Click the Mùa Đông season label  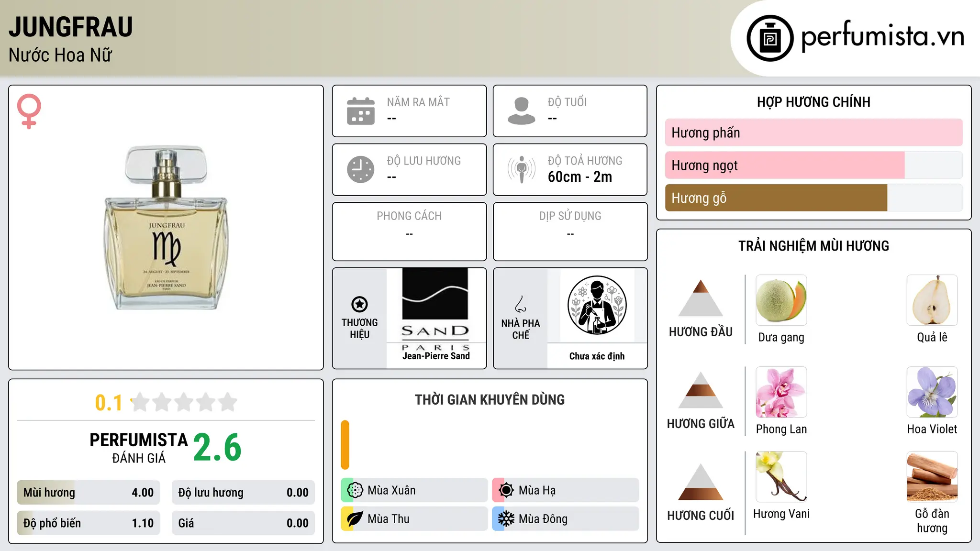pyautogui.click(x=543, y=519)
